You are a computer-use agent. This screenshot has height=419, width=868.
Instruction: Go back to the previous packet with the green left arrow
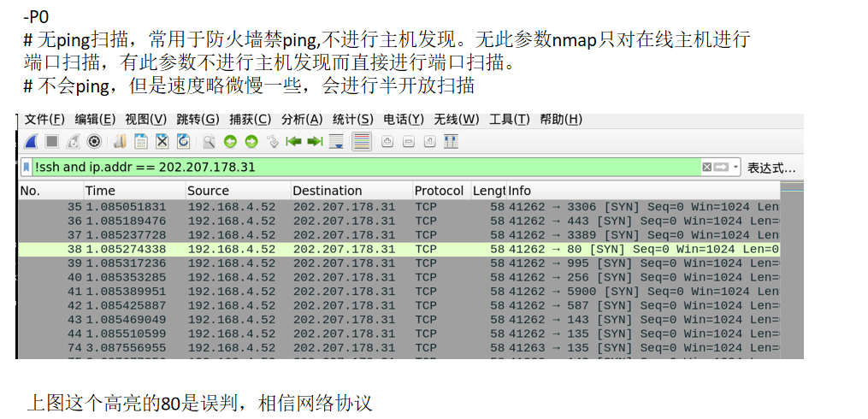point(230,142)
